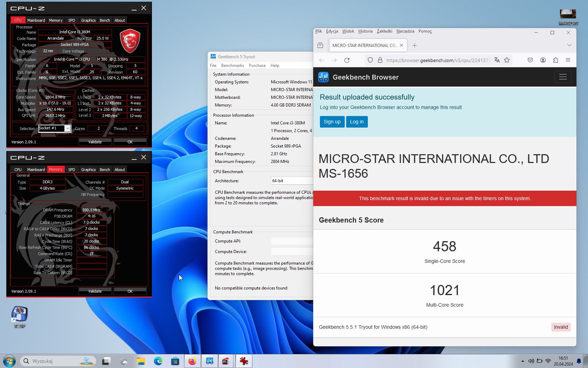588x368 pixels.
Task: Open the Architecture 64-bit dropdown in Geekbench
Action: coord(292,181)
